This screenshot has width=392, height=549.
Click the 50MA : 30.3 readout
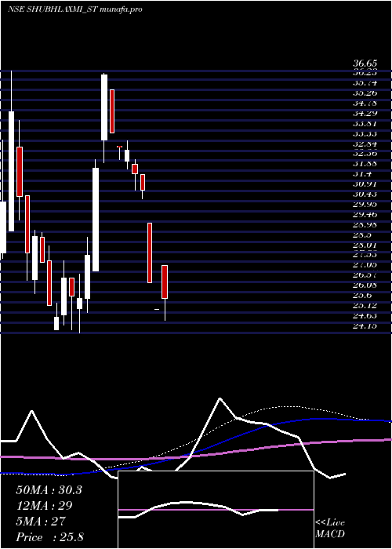[49, 490]
